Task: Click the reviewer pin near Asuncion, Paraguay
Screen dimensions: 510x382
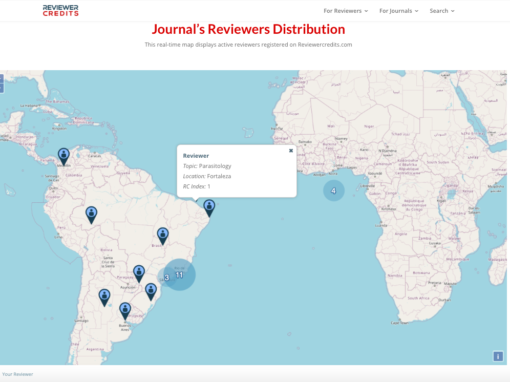Action: tap(139, 274)
